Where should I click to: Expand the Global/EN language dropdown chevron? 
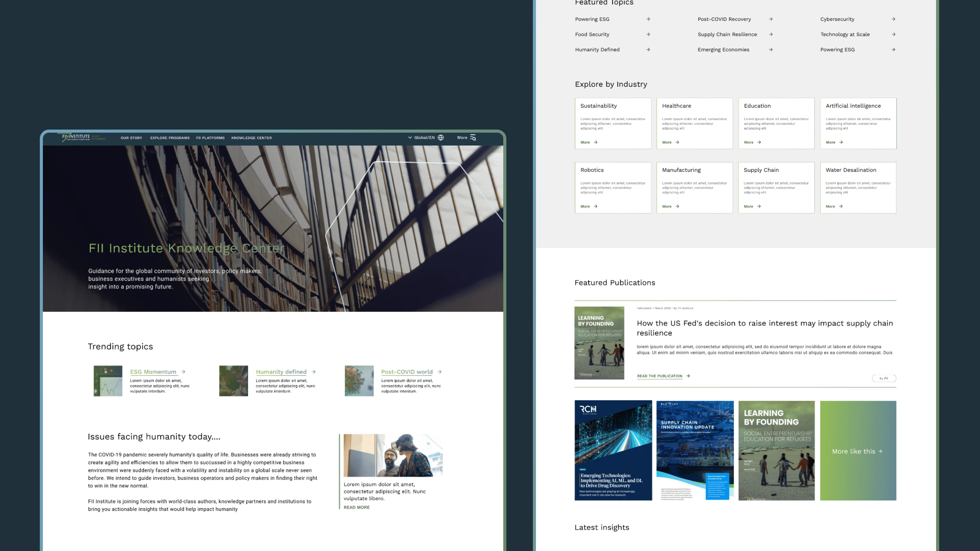point(410,138)
